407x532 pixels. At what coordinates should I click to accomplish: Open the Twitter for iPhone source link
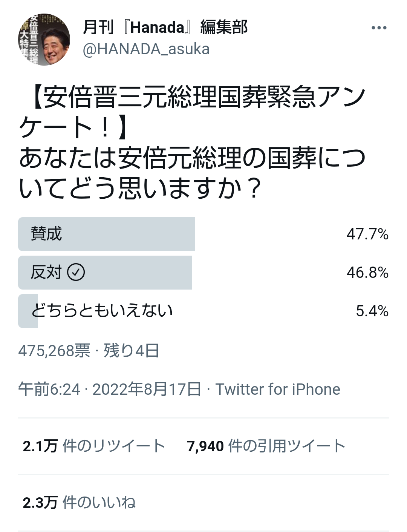[278, 389]
